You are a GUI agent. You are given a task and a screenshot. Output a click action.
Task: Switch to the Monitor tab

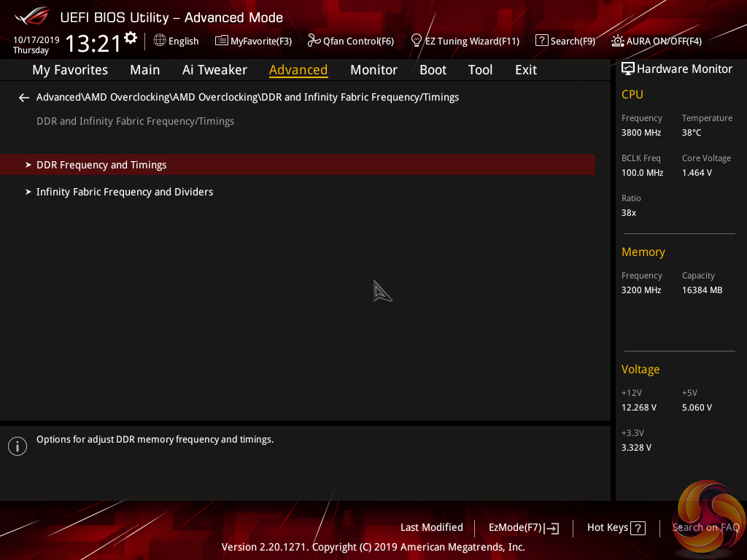373,70
